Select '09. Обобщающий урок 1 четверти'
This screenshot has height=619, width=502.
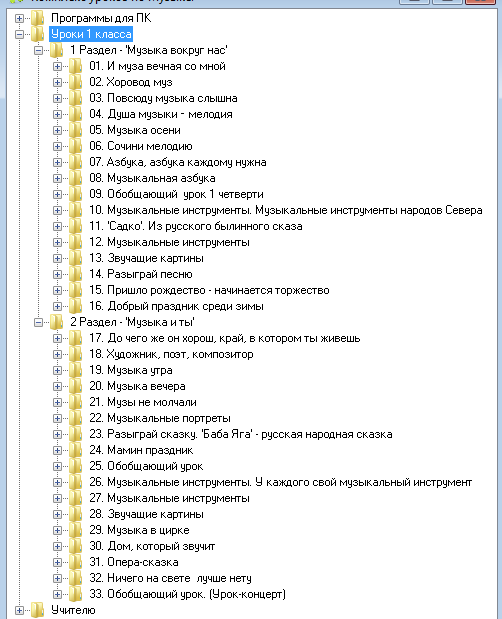point(176,194)
